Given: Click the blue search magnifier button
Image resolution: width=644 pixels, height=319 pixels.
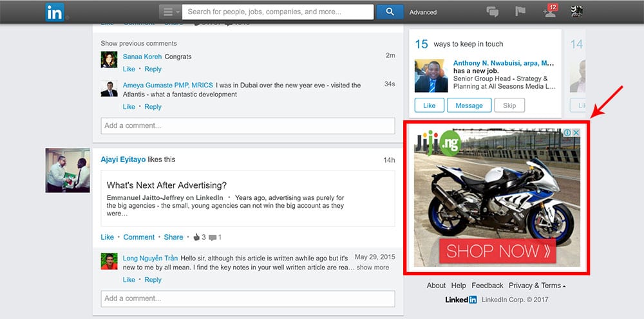Looking at the screenshot, I should click(390, 12).
